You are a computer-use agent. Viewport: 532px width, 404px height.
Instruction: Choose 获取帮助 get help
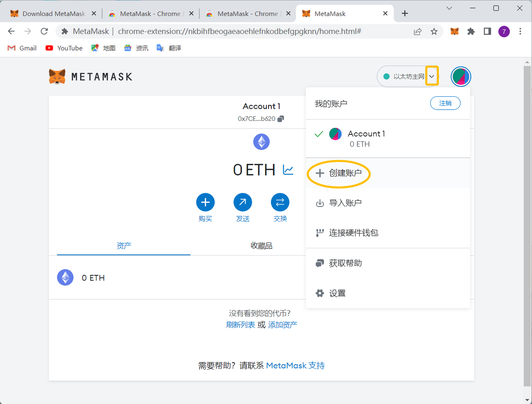point(388,263)
